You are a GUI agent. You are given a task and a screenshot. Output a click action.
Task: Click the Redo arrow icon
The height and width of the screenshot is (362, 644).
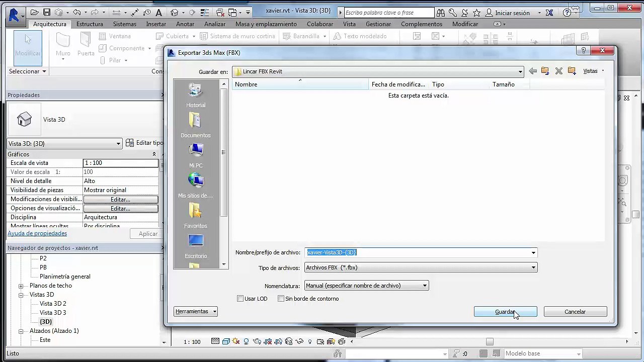[94, 13]
